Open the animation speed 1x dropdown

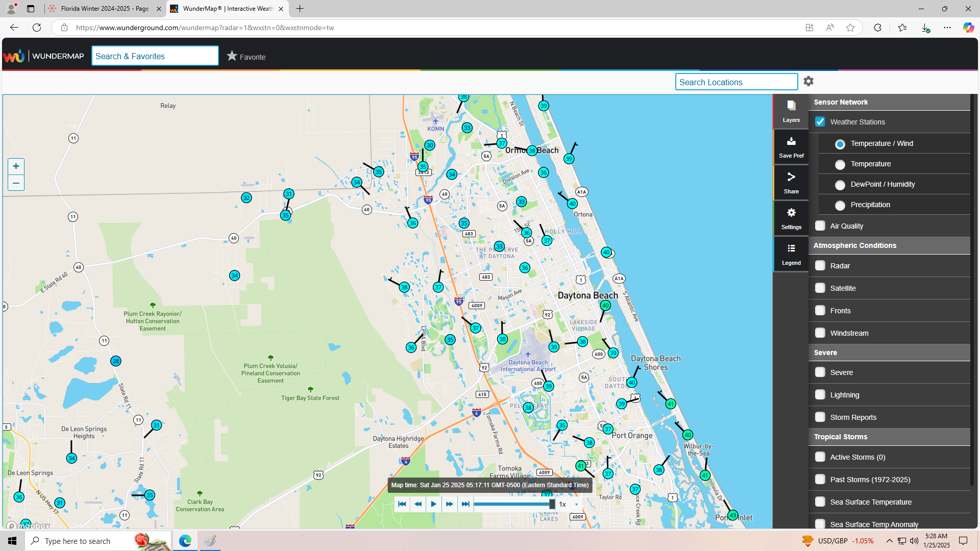569,504
